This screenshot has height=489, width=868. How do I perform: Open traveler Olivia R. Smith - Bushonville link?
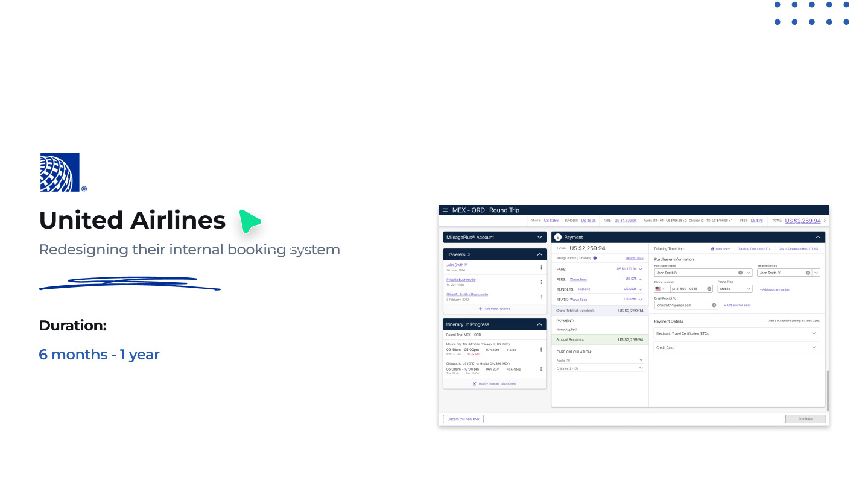[467, 294]
